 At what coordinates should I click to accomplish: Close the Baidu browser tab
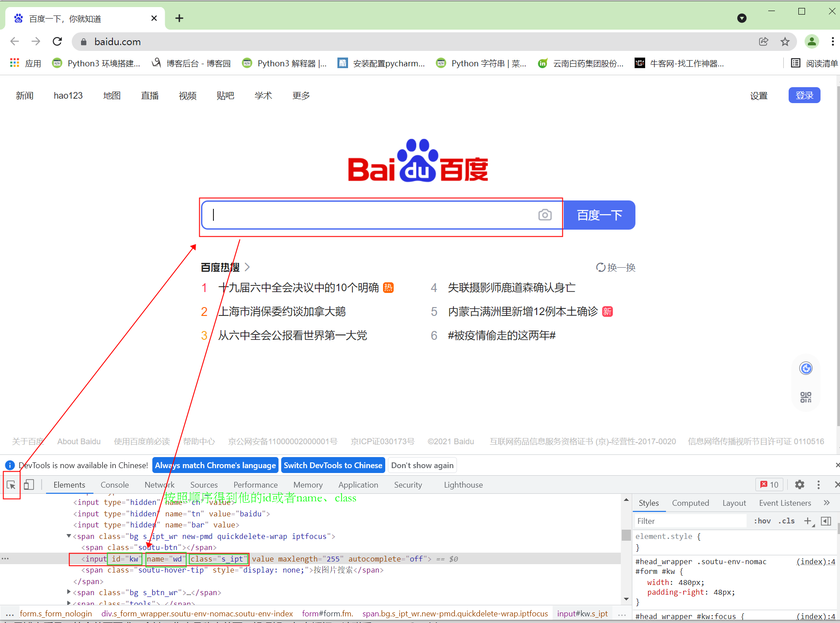coord(154,18)
